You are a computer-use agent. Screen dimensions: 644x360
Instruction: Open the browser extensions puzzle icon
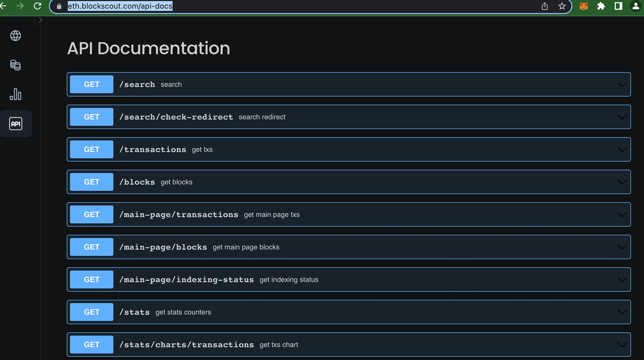click(x=601, y=6)
